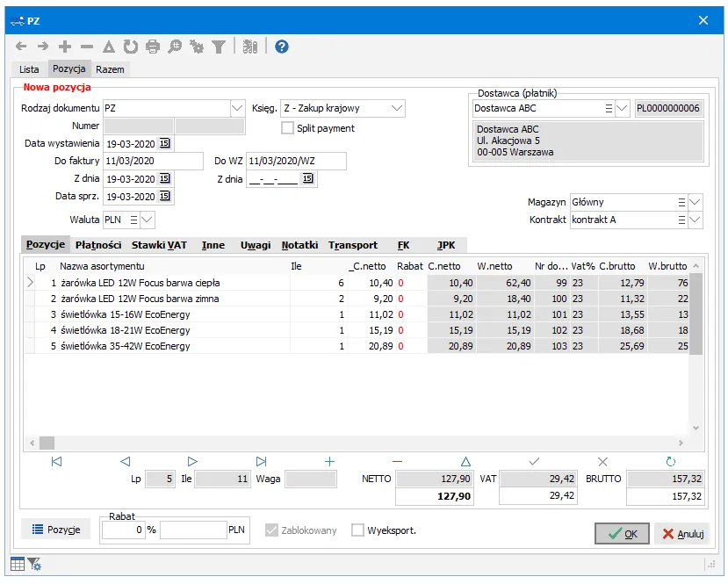728x584 pixels.
Task: Toggle the Wyeksport. checkbox
Action: (357, 530)
